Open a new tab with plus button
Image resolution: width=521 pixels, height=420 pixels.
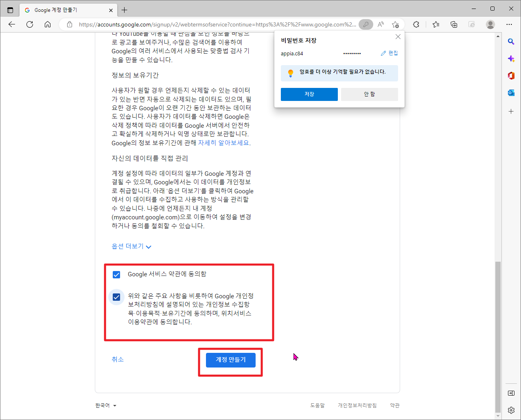pyautogui.click(x=125, y=10)
